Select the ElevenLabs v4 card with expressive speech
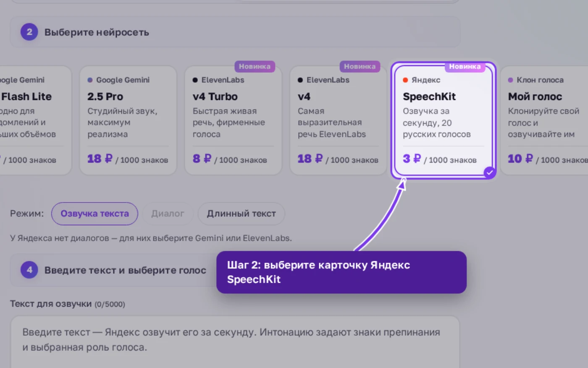The width and height of the screenshot is (588, 368). coord(338,121)
